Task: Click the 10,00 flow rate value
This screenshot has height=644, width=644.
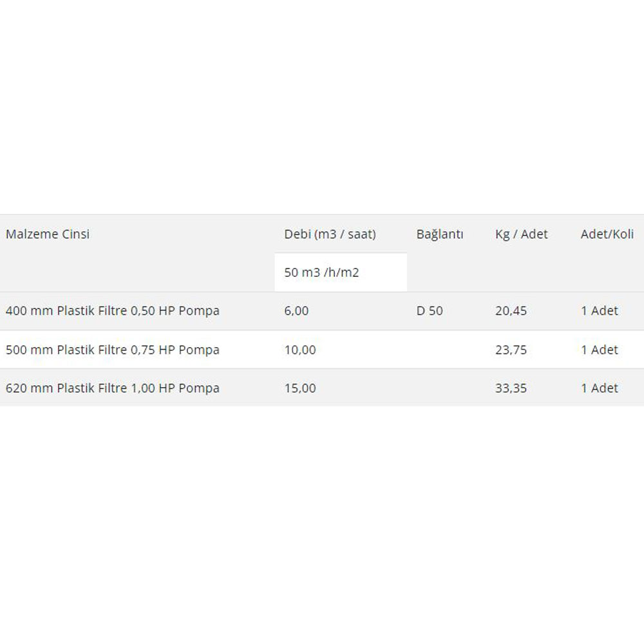Action: [300, 350]
